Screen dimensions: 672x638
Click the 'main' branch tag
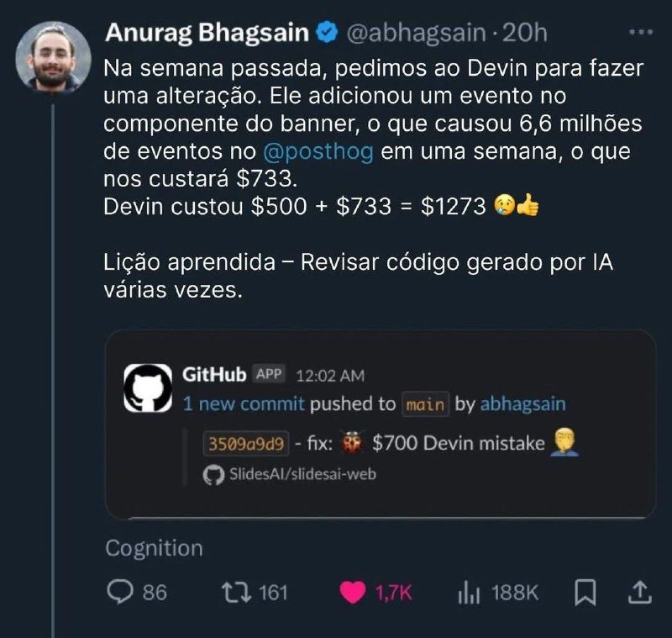[425, 403]
